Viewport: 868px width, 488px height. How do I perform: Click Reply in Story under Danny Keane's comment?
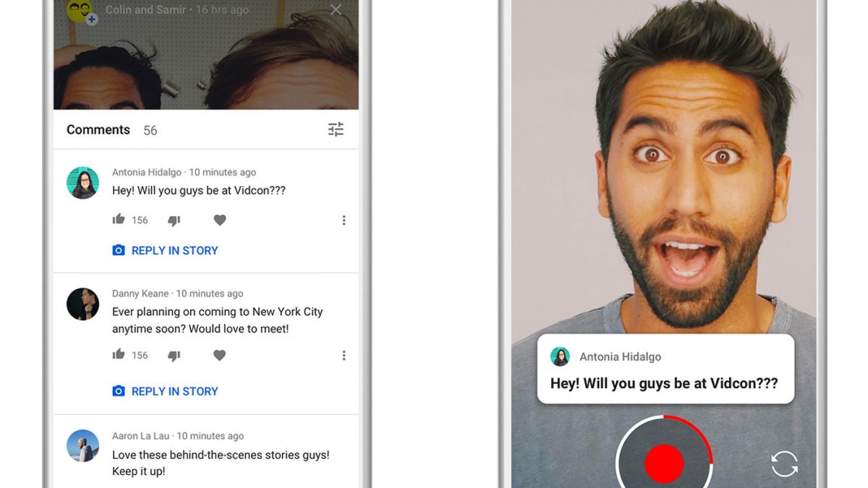click(166, 391)
